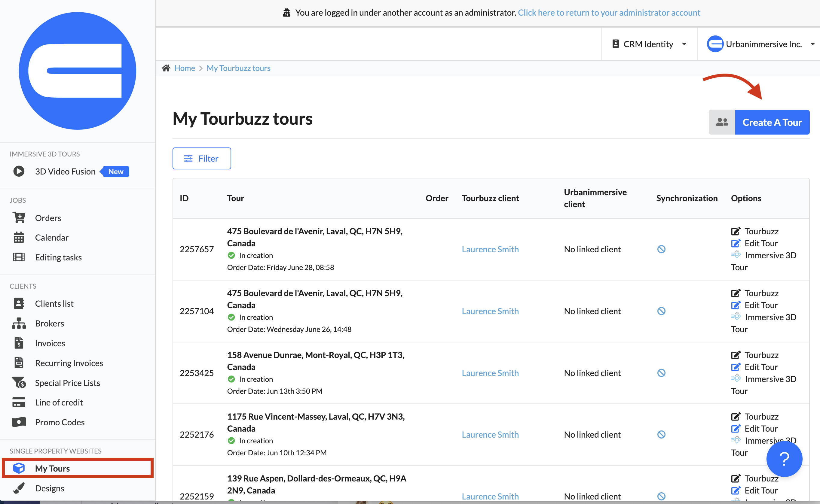This screenshot has height=504, width=820.
Task: Click the users group icon button
Action: (x=722, y=122)
